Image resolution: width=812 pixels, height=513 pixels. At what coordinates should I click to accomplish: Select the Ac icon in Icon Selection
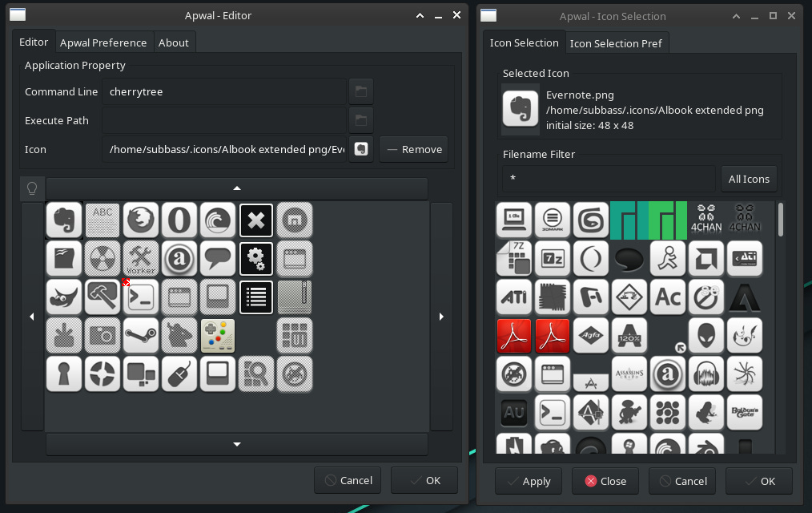(668, 297)
